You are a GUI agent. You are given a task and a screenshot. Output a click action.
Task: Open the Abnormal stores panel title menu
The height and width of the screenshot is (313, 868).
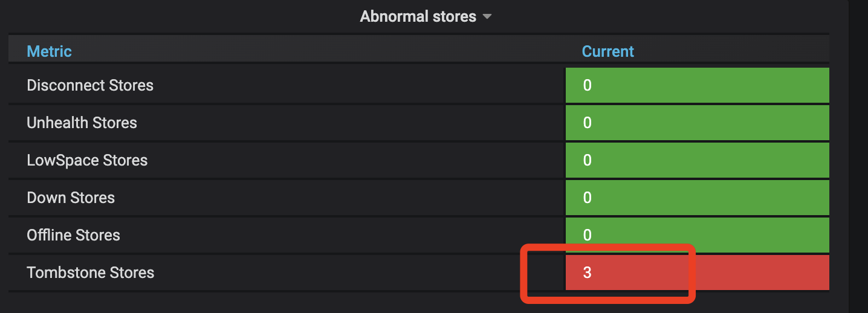[x=418, y=16]
